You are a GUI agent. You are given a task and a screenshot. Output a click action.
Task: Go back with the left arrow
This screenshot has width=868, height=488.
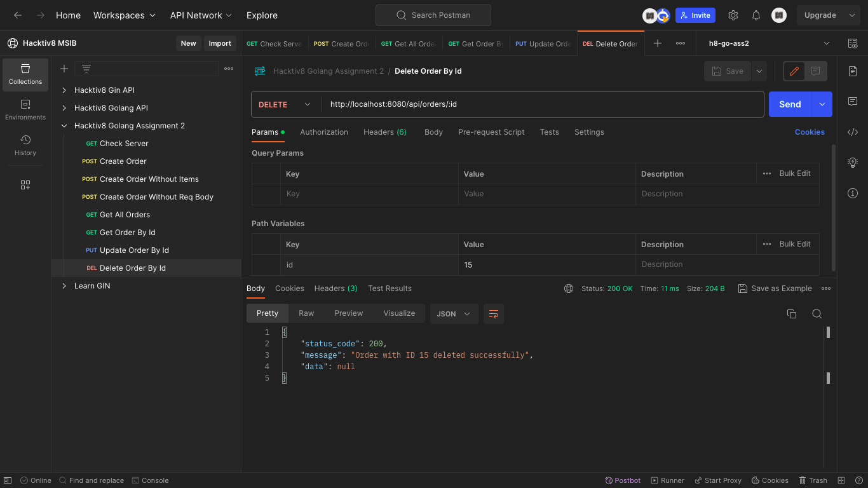pyautogui.click(x=18, y=15)
